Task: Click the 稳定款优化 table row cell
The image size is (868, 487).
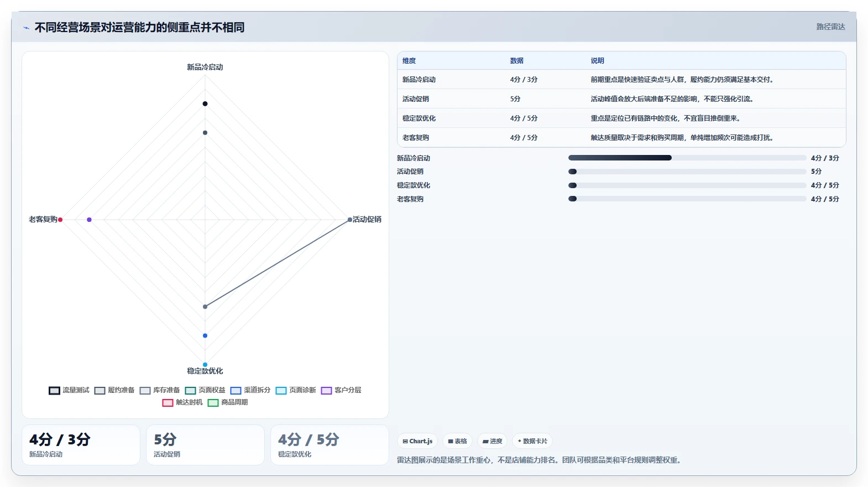Action: point(419,118)
